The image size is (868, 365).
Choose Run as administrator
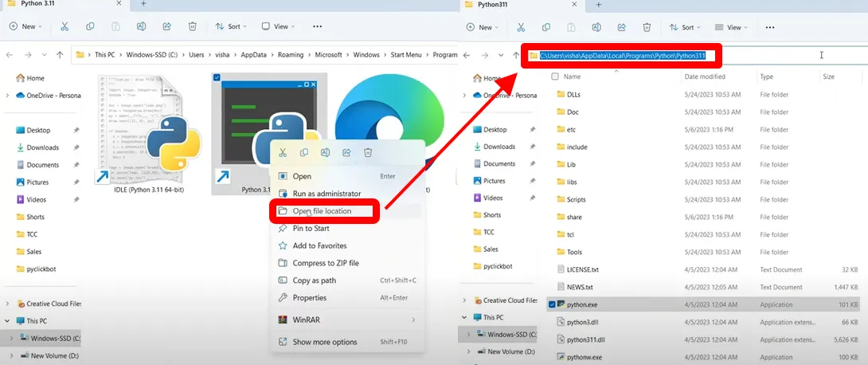pos(326,194)
